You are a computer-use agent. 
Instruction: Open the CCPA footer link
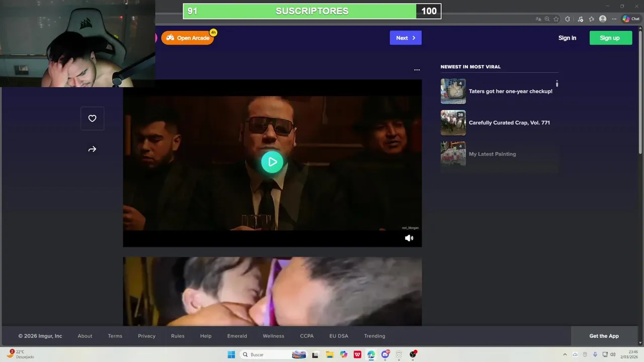pyautogui.click(x=307, y=336)
